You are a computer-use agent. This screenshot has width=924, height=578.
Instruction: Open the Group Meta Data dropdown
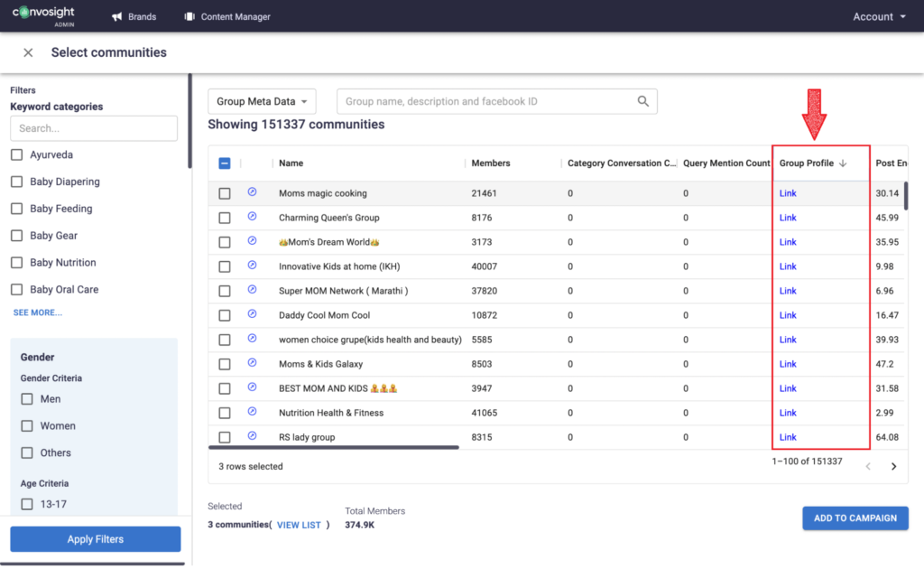point(262,102)
